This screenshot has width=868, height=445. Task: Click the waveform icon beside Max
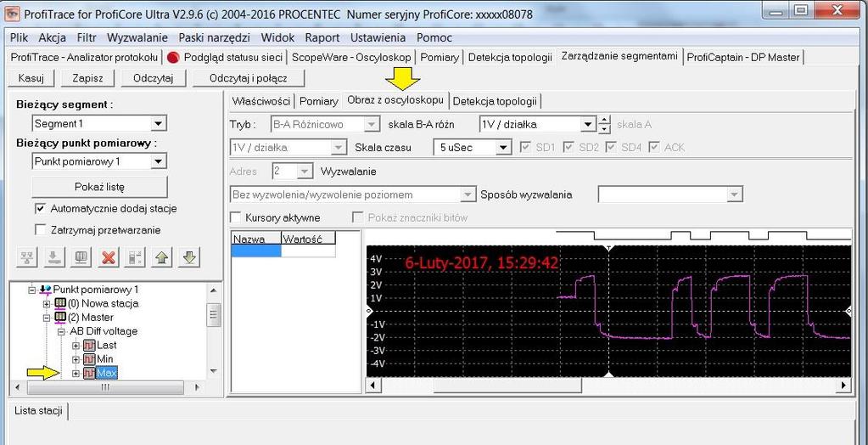[88, 373]
